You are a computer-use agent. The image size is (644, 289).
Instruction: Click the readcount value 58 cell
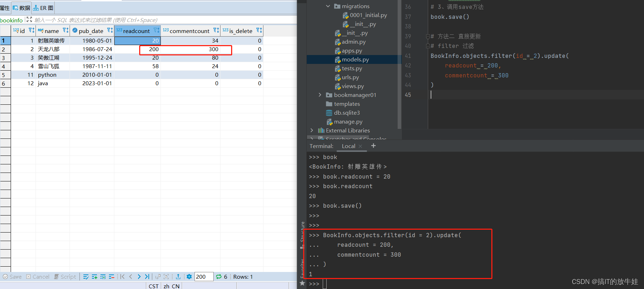(x=137, y=66)
